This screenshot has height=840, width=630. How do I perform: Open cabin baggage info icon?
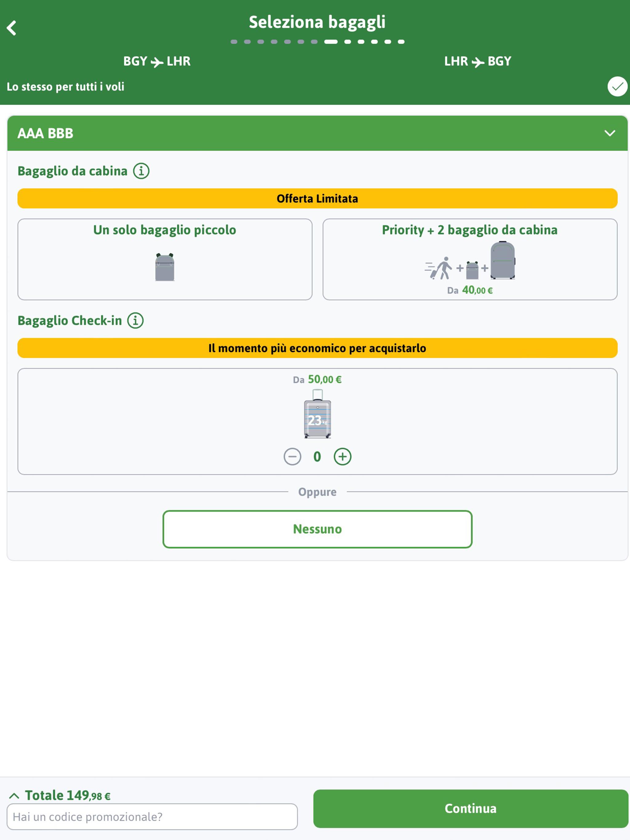pos(141,171)
